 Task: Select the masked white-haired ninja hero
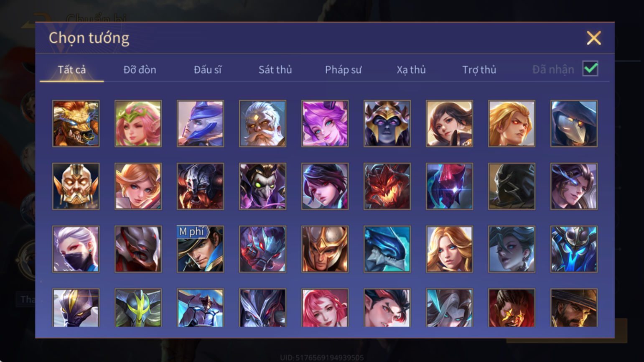(76, 249)
